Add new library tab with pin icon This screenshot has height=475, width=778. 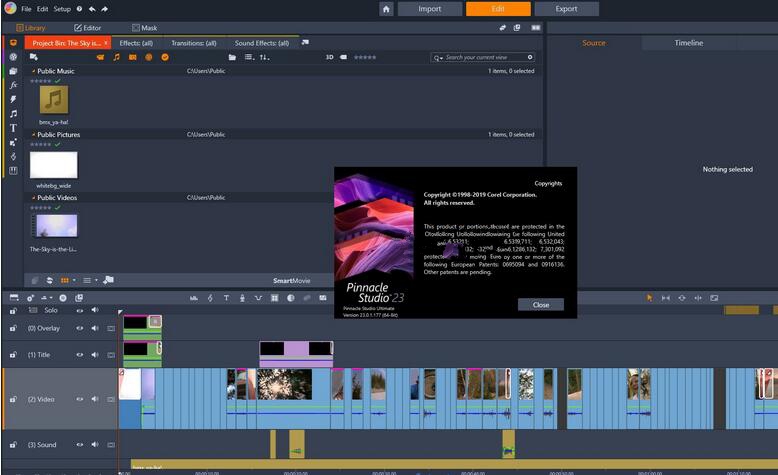coord(305,43)
